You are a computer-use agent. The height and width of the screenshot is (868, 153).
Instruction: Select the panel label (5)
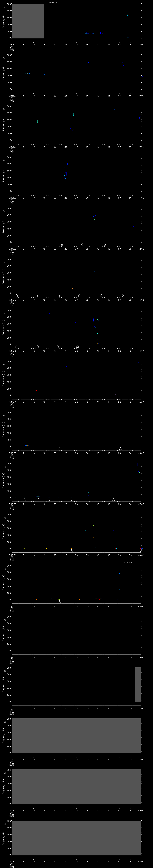(3, 211)
